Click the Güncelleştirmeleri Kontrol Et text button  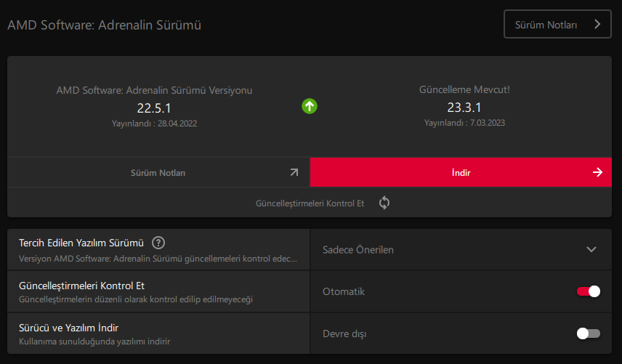point(310,203)
